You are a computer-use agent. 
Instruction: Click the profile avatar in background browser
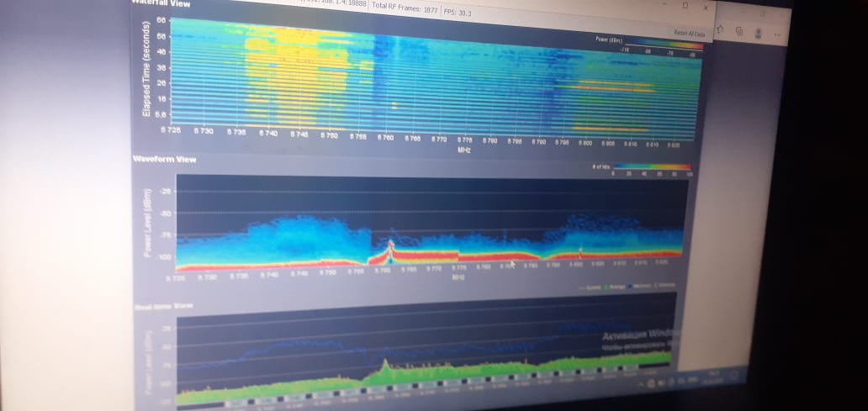(x=759, y=34)
